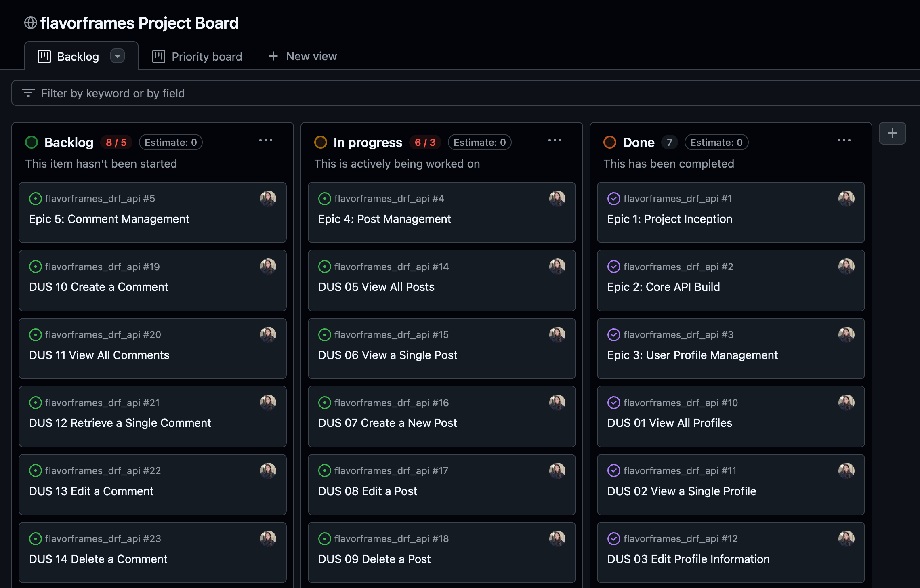Click the filter icon in search bar
This screenshot has width=920, height=588.
28,93
